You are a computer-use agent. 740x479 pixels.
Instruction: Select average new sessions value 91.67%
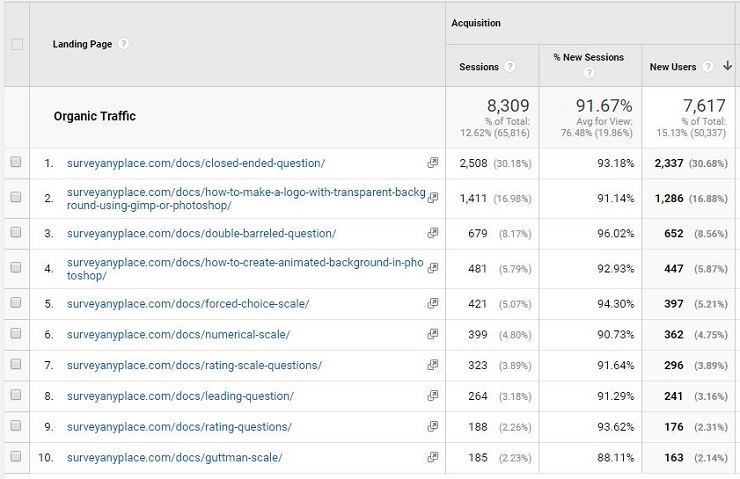(x=604, y=105)
